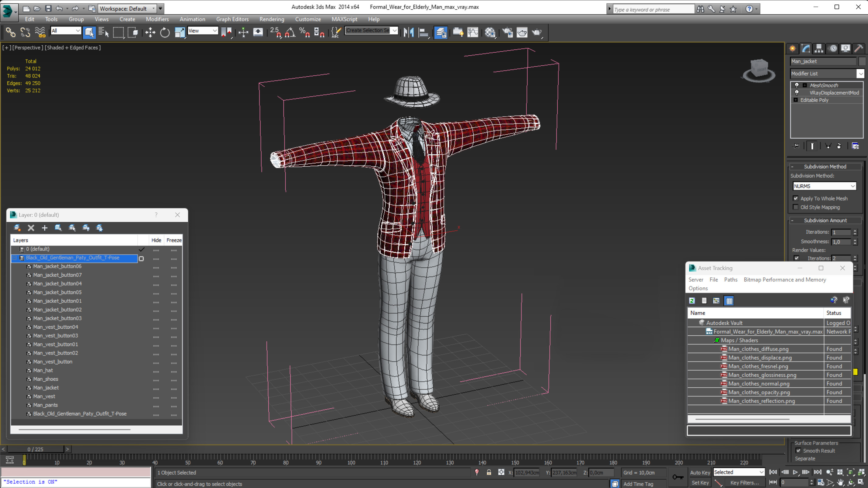The image size is (868, 488).
Task: Open Bitmap Performance and Memory menu
Action: point(785,279)
